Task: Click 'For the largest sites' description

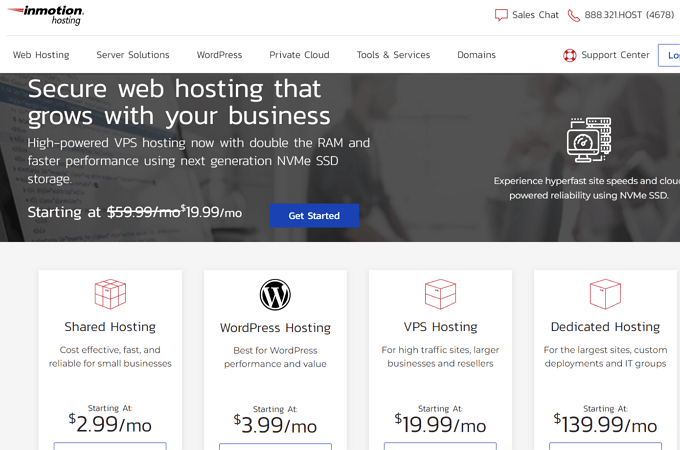Action: [x=605, y=356]
